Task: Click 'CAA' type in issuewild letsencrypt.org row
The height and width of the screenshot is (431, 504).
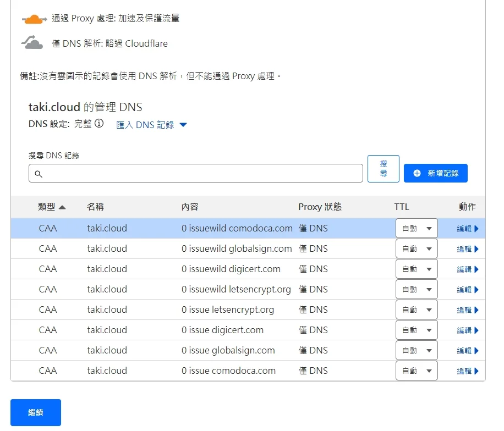Action: [x=48, y=289]
